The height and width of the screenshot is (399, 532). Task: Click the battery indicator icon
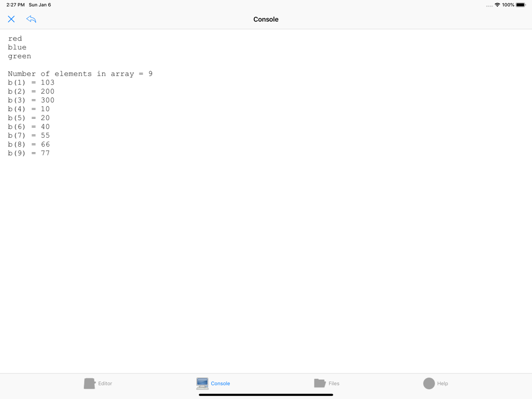click(521, 5)
